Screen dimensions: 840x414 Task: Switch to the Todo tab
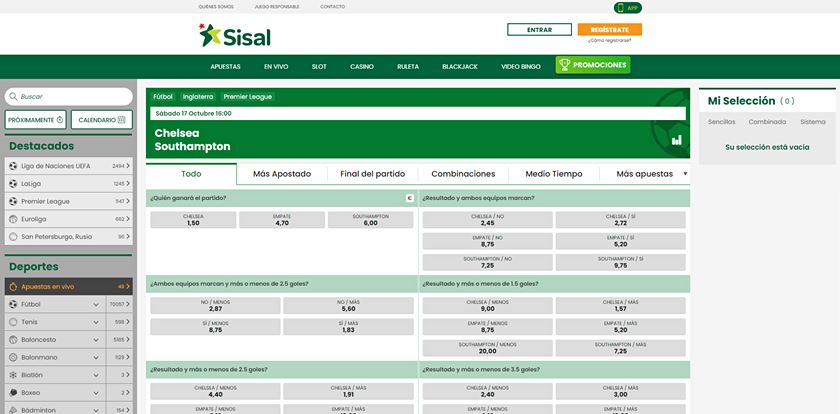coord(191,174)
